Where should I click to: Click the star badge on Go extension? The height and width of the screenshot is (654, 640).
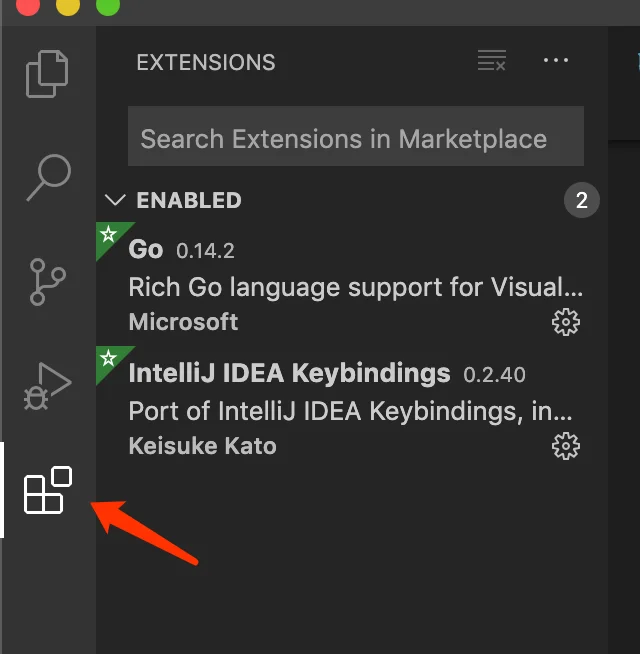click(108, 234)
